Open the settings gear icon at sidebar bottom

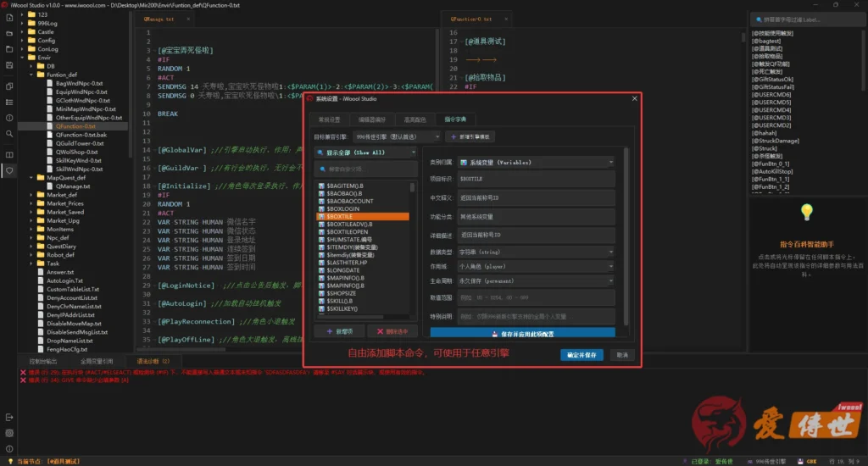tap(9, 433)
